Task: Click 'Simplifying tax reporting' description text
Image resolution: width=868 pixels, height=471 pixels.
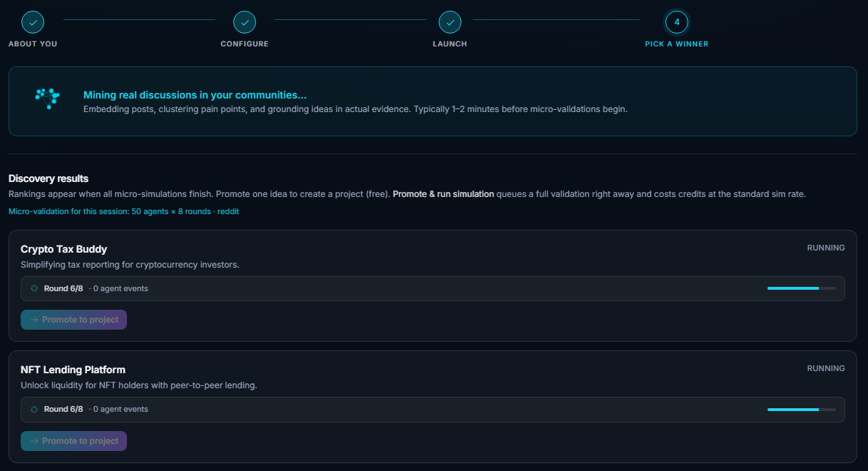Action: tap(130, 265)
